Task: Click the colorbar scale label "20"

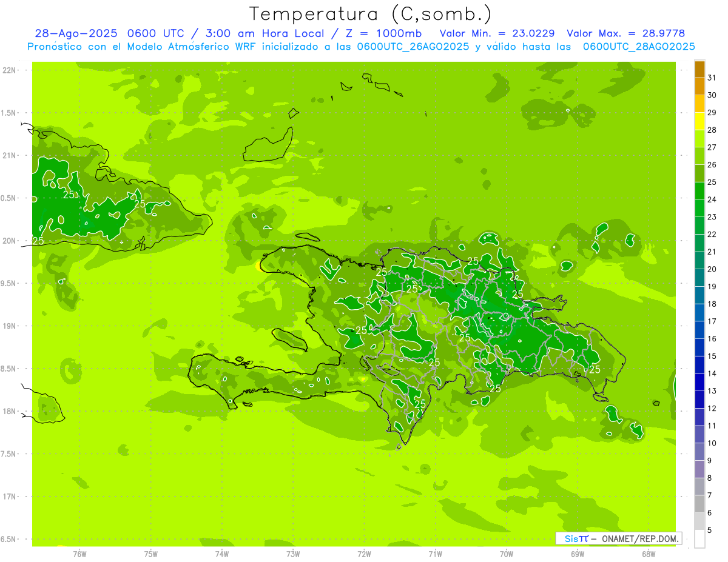Action: [712, 269]
